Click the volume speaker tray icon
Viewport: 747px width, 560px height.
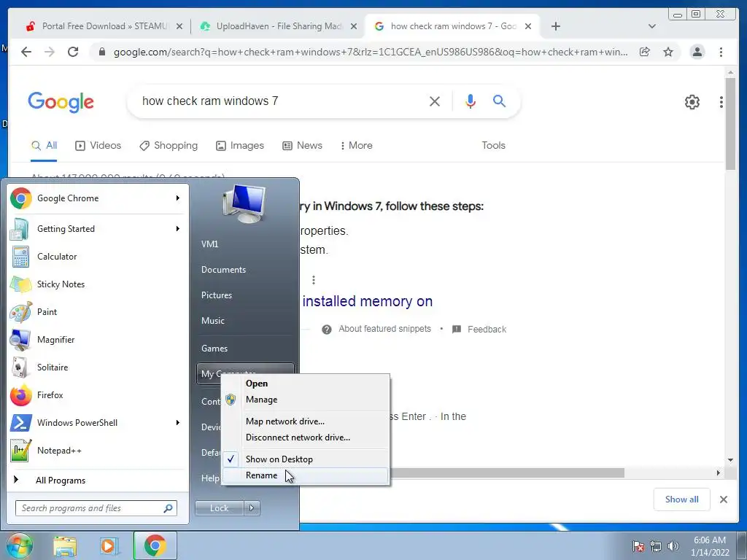click(673, 546)
